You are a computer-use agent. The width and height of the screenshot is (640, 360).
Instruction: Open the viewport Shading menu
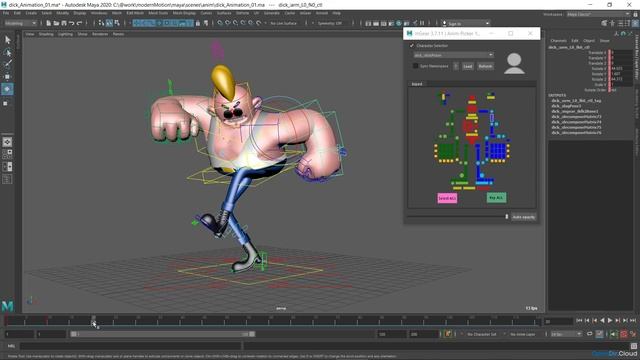(46, 34)
